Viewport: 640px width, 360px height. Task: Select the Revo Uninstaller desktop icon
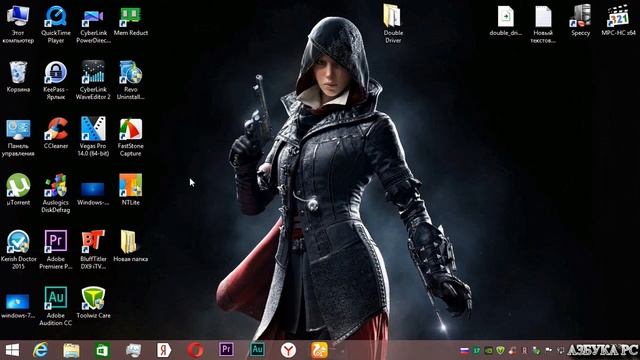pos(131,80)
